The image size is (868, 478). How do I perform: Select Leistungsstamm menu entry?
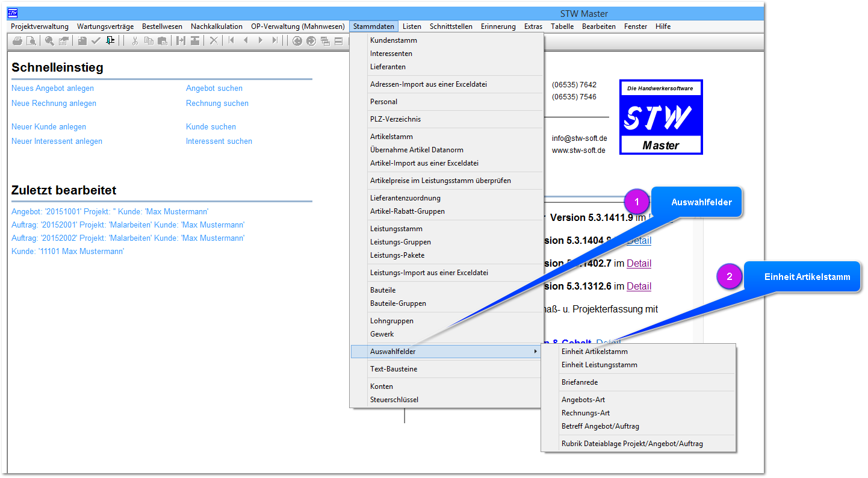[396, 229]
